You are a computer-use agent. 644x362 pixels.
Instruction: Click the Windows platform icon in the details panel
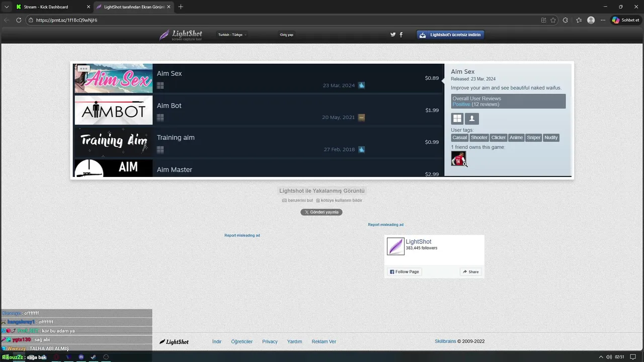(457, 119)
